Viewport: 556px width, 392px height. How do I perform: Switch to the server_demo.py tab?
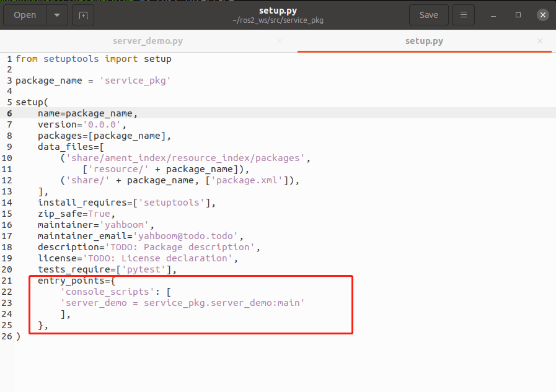[148, 41]
